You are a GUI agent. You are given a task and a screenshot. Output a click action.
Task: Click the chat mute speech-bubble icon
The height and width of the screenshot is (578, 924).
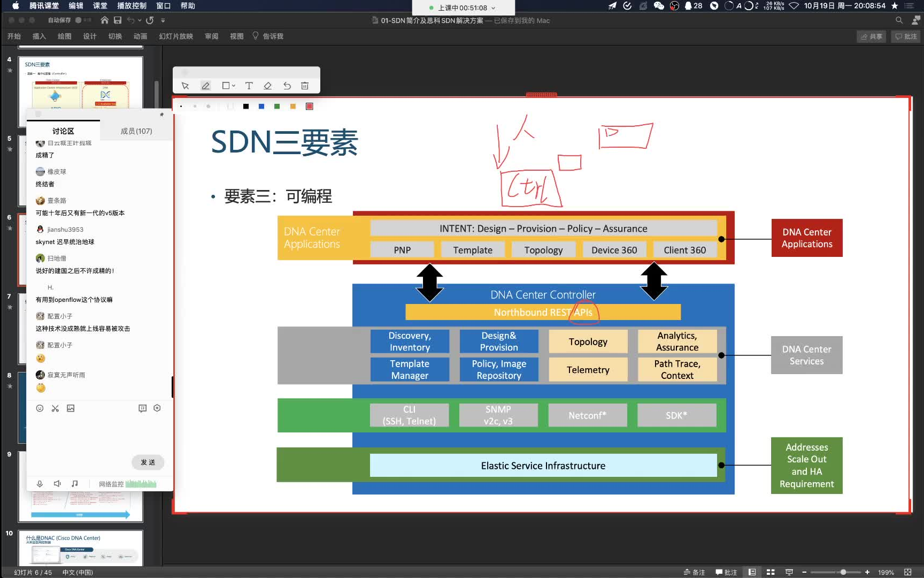[142, 408]
